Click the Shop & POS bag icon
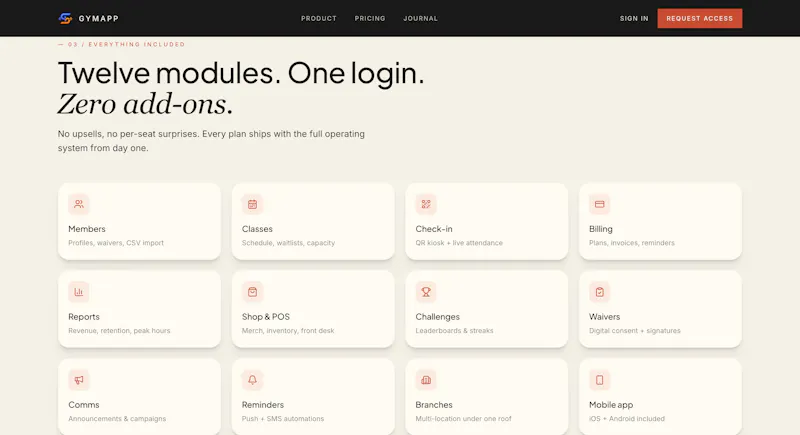Screen dimensions: 800x435 point(252,292)
